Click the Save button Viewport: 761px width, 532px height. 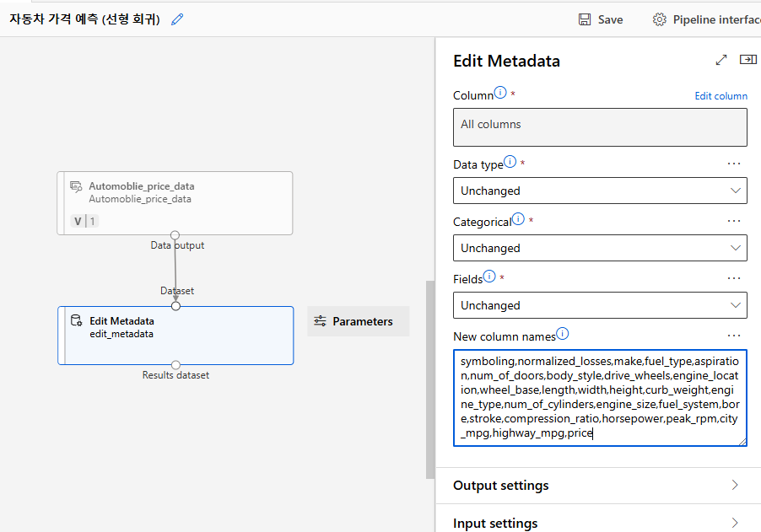[601, 19]
